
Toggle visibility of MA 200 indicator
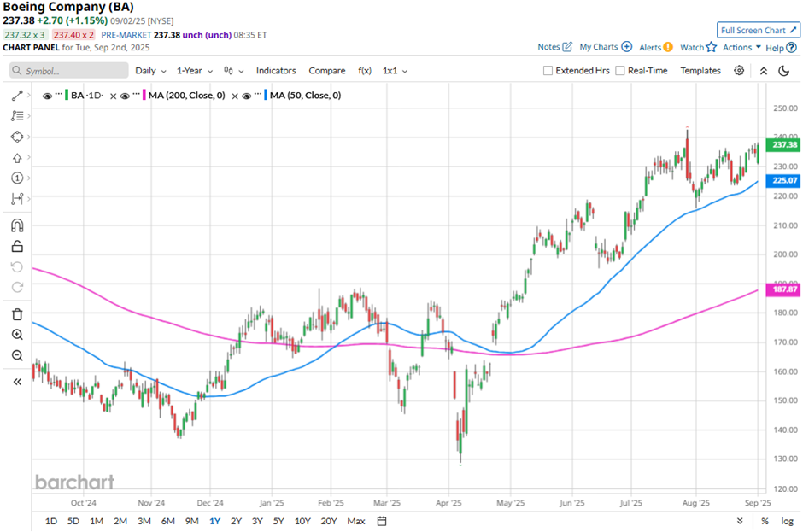(x=125, y=96)
